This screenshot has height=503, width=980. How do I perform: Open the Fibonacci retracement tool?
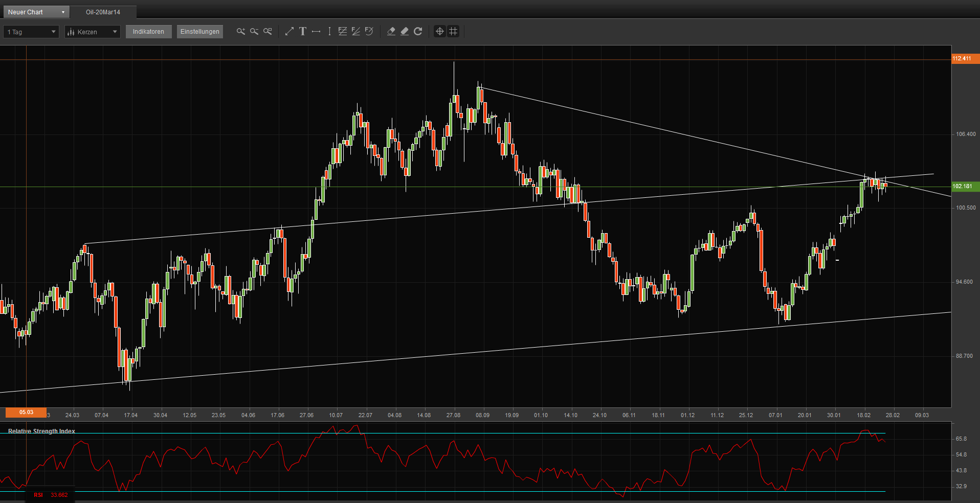click(343, 31)
